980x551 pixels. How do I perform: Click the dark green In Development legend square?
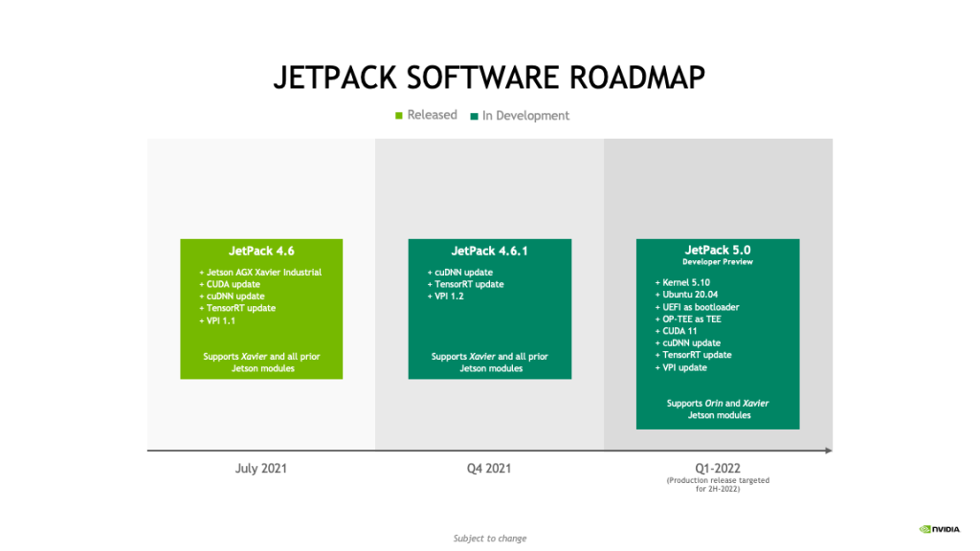point(475,116)
